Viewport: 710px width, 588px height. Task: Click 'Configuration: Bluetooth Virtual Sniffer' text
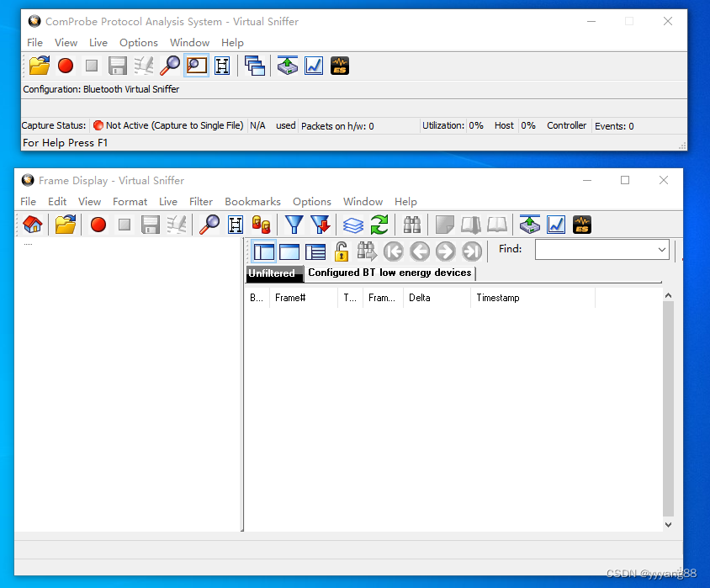[101, 89]
